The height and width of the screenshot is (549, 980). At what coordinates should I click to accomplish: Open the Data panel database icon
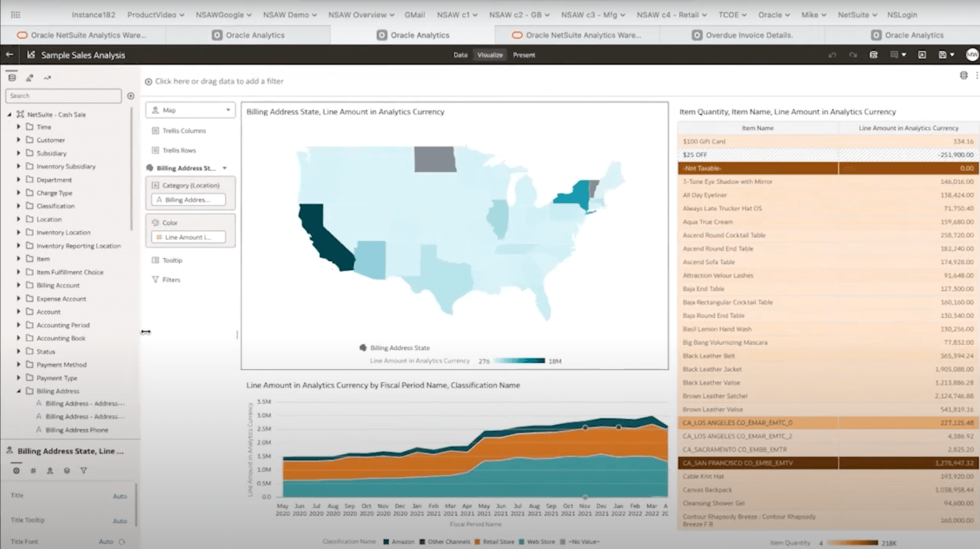click(12, 78)
